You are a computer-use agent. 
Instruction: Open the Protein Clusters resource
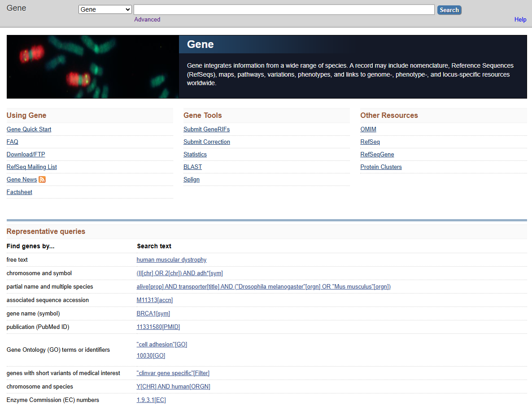click(381, 167)
